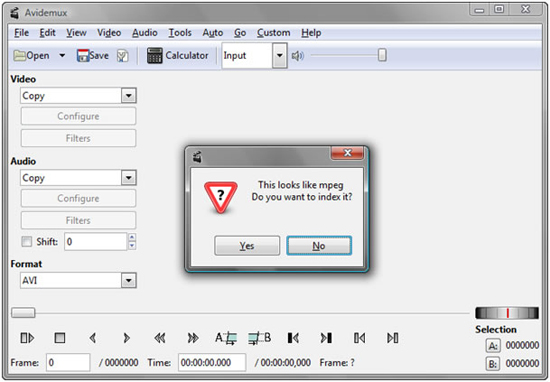
Task: Jump to next keyframe with double right arrows
Action: coord(193,338)
